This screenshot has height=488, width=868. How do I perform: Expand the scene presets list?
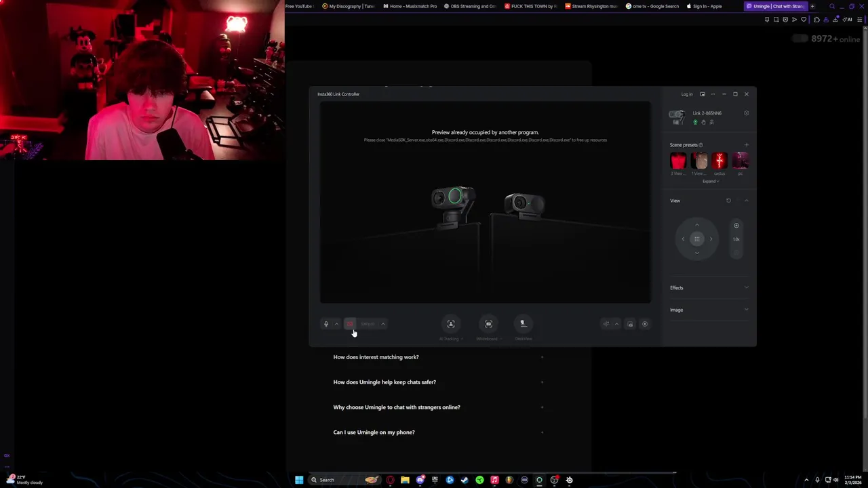711,182
